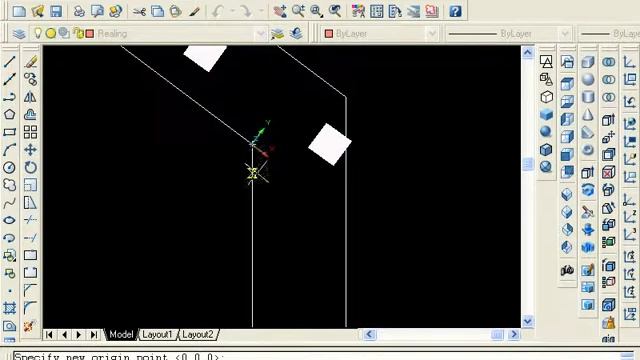Select the Circle draw tool
Screen dimensions: 640x360
coord(9,167)
